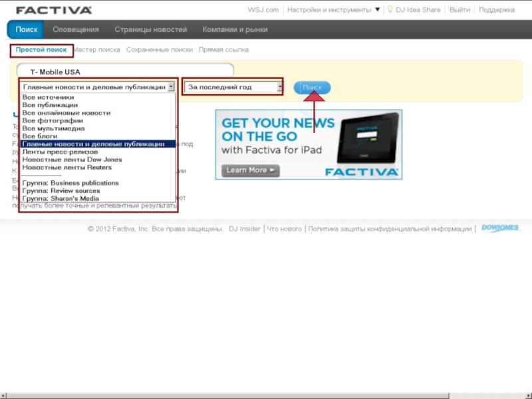Open Что нового footer link
Screen dimensions: 532x399
284,229
